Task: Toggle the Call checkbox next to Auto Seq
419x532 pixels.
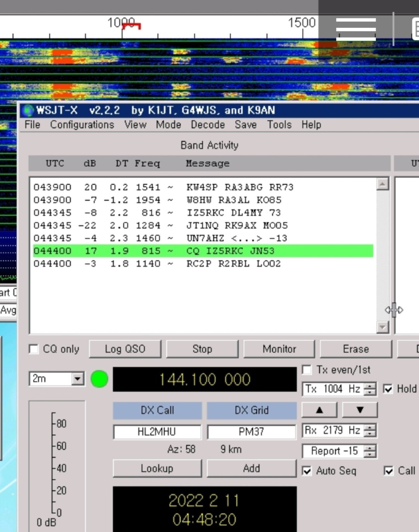Action: [388, 471]
